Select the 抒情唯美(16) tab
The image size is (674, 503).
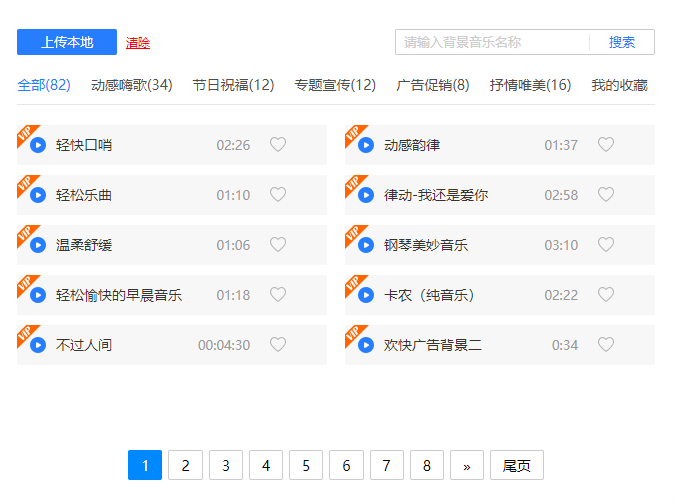point(530,85)
